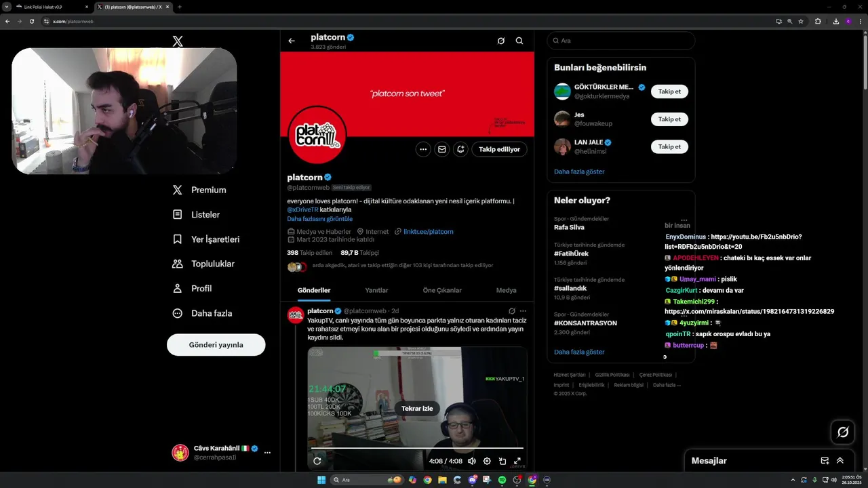The width and height of the screenshot is (868, 488).
Task: Open the #sallandık trend
Action: click(x=570, y=288)
